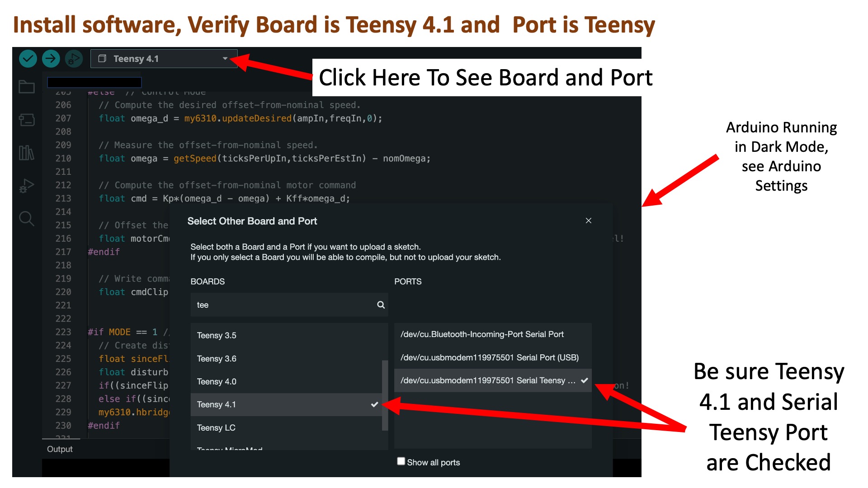Expand board dropdown using the caret arrow
Screen dimensions: 868x488
point(225,59)
